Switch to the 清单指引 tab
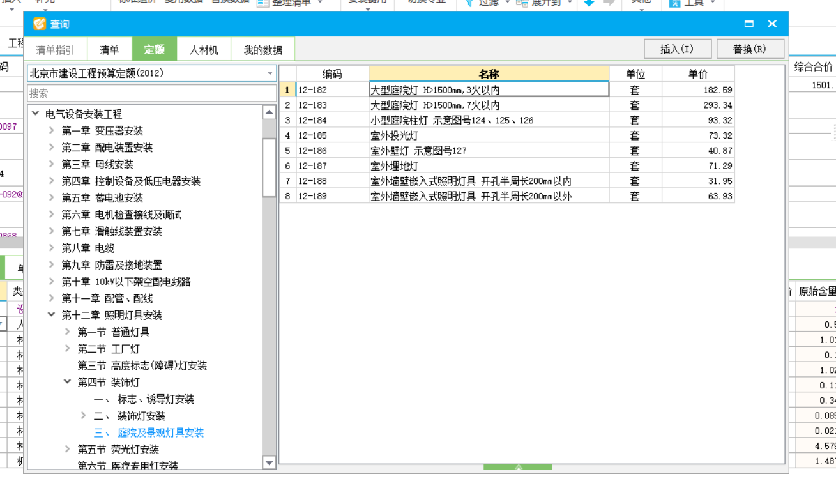Image resolution: width=836 pixels, height=504 pixels. tap(56, 50)
